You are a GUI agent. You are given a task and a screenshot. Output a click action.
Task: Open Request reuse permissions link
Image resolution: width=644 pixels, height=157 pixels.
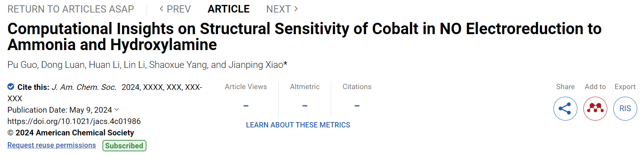point(52,145)
